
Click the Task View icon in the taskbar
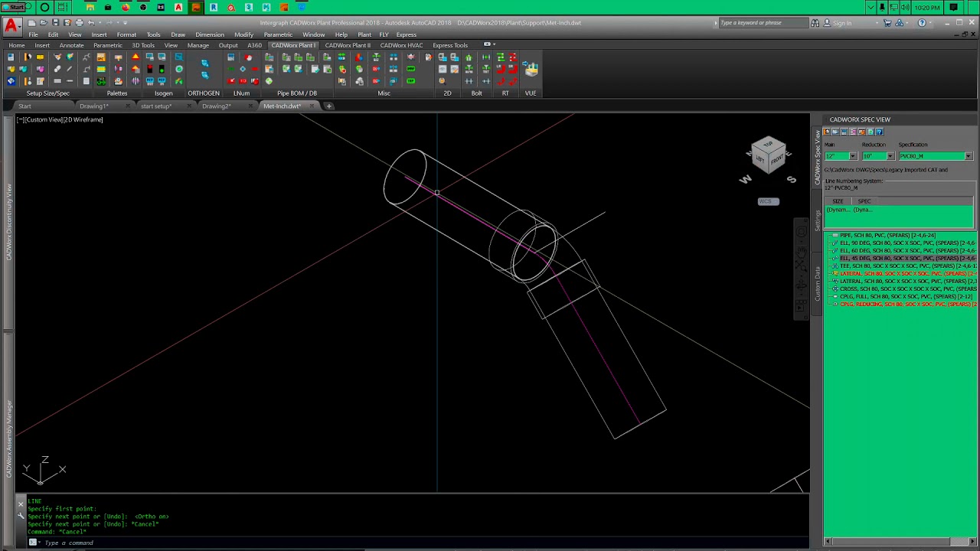(62, 7)
